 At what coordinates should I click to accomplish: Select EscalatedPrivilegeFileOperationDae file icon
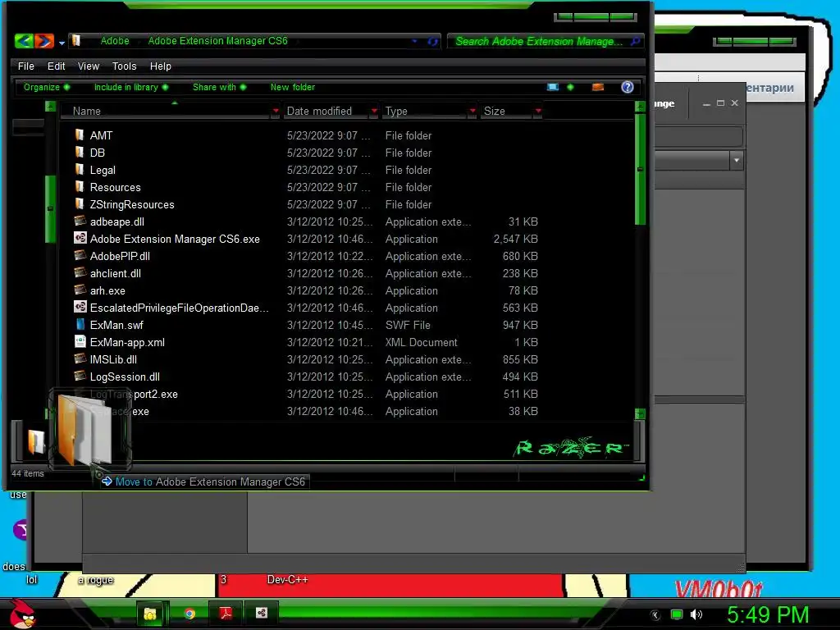[x=80, y=307]
